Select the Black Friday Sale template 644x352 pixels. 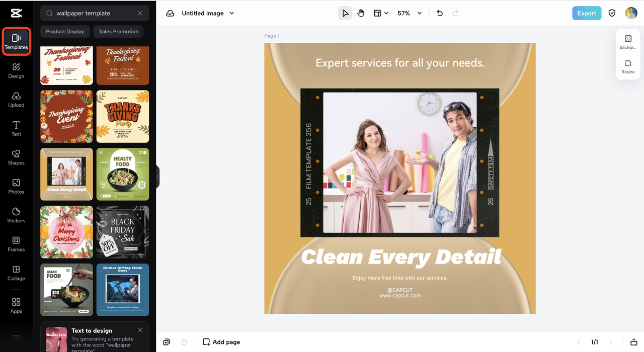[x=123, y=232]
